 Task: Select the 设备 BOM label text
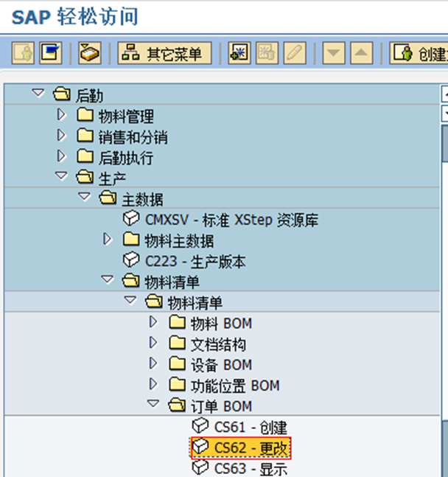click(x=221, y=365)
